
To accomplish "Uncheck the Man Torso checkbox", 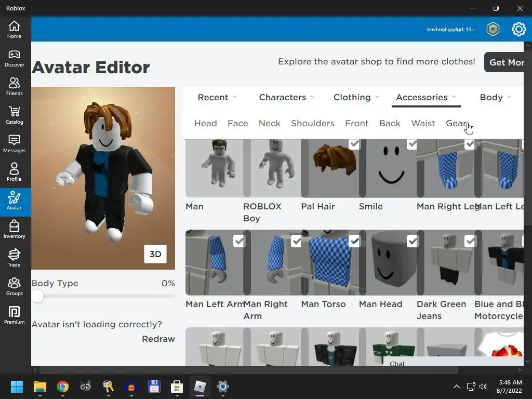I will coord(354,241).
